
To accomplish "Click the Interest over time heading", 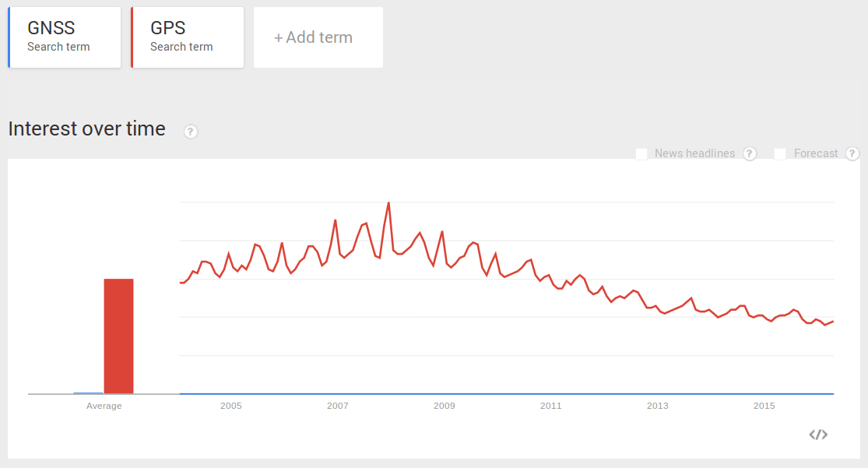I will (86, 128).
